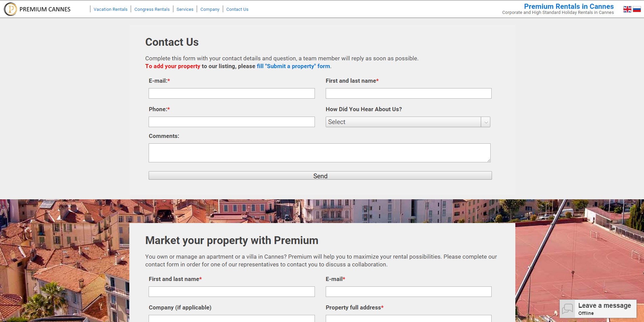Select the Contact Us nav item
Image resolution: width=644 pixels, height=322 pixels.
tap(237, 9)
